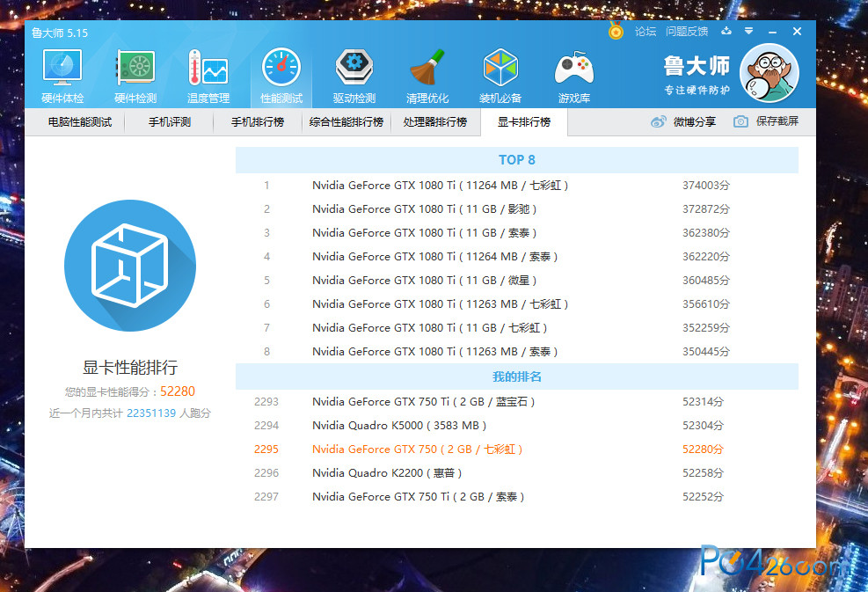Select the GTX 1080 Ti 微星 row
This screenshot has width=868, height=592.
pos(517,281)
